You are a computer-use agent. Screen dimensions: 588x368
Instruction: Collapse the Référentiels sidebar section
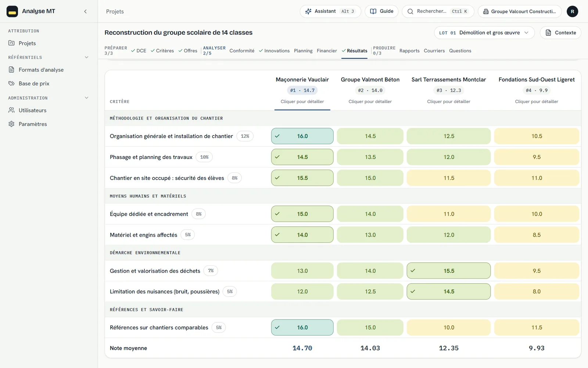point(87,57)
